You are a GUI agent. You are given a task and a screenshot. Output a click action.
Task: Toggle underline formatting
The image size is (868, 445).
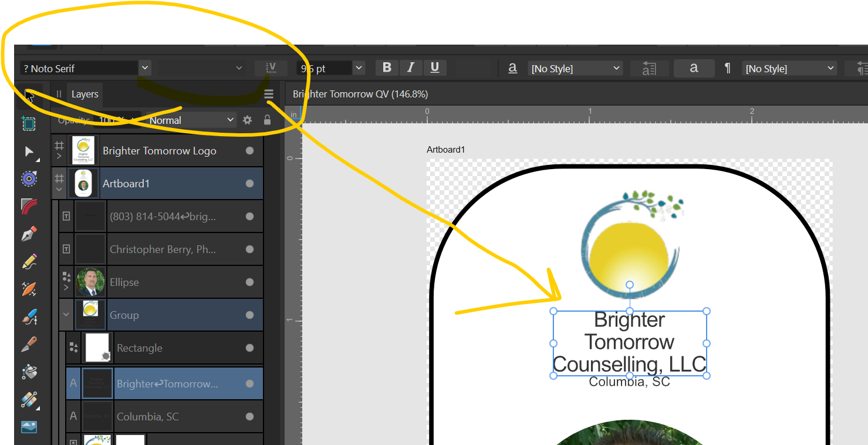[435, 68]
